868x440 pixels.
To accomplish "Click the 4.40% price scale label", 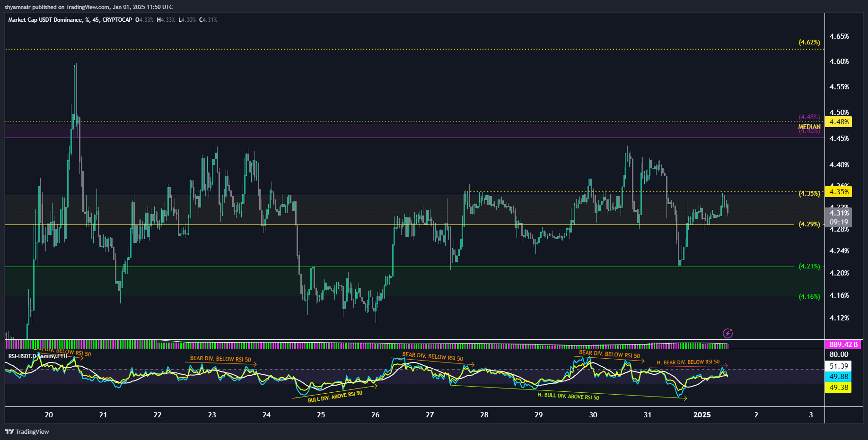I will tap(839, 165).
